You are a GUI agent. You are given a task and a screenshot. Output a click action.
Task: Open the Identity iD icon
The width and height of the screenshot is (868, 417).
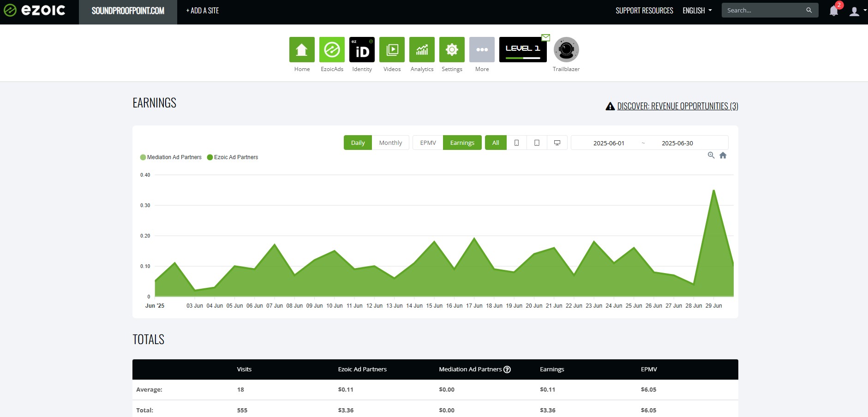click(x=362, y=49)
